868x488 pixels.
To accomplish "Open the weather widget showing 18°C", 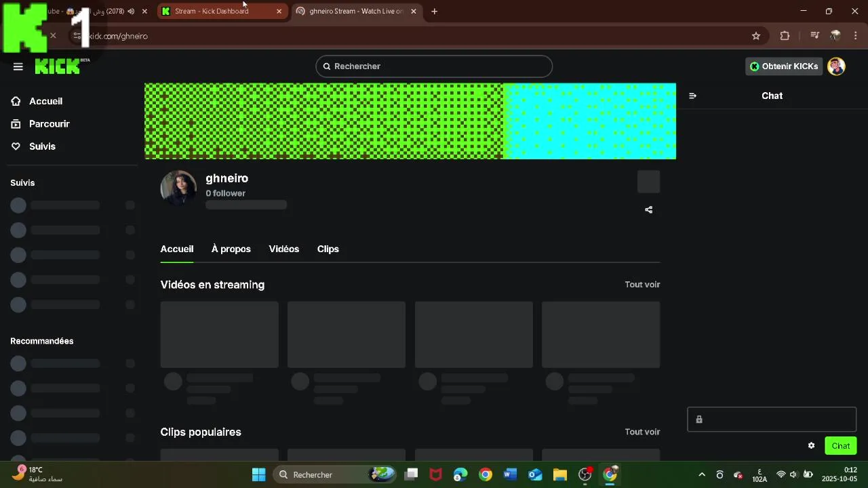I will [37, 474].
